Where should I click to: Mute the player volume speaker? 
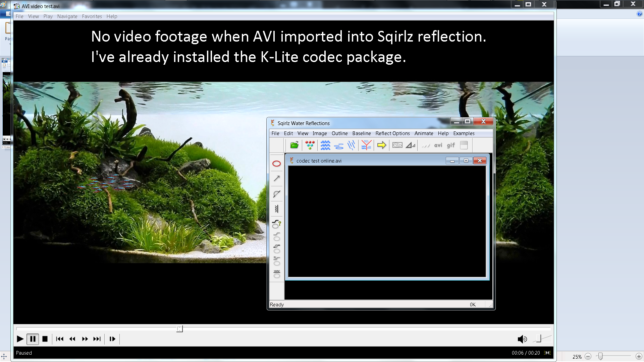[522, 339]
